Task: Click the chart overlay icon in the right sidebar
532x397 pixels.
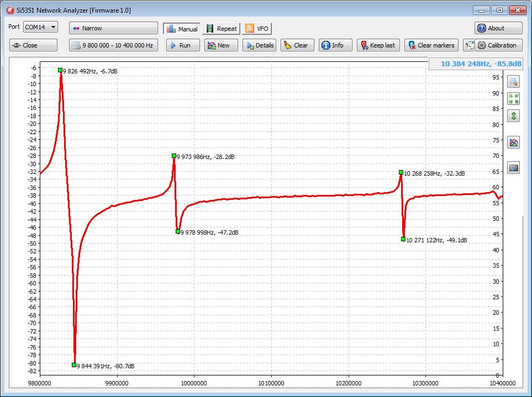Action: pos(513,142)
